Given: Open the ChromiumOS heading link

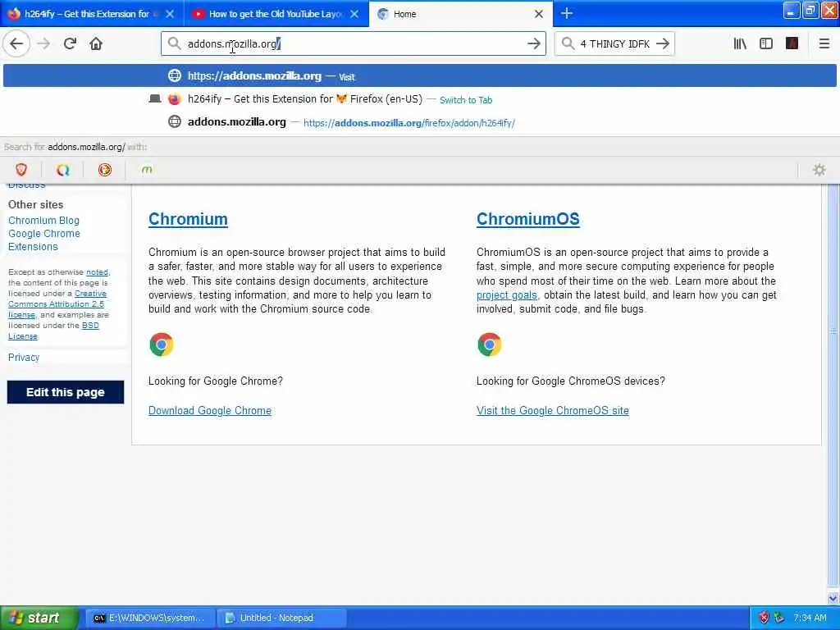Looking at the screenshot, I should (x=527, y=218).
